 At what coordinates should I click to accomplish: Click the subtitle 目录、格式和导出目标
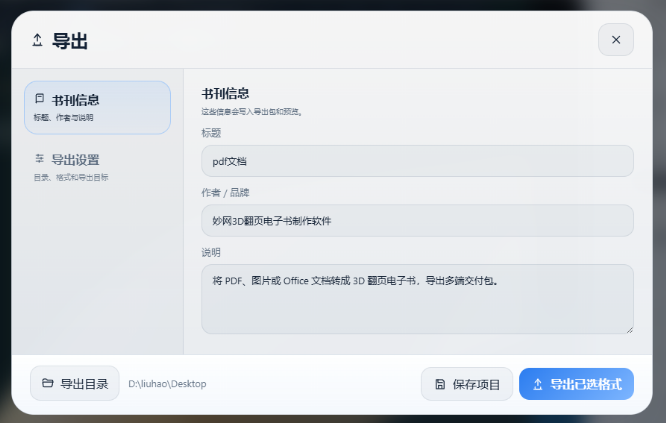point(71,178)
